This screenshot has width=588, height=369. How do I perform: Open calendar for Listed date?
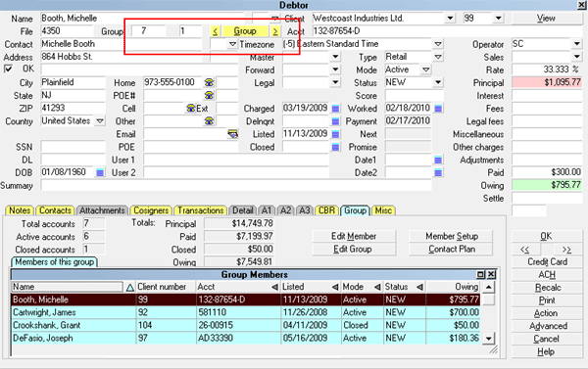click(335, 134)
